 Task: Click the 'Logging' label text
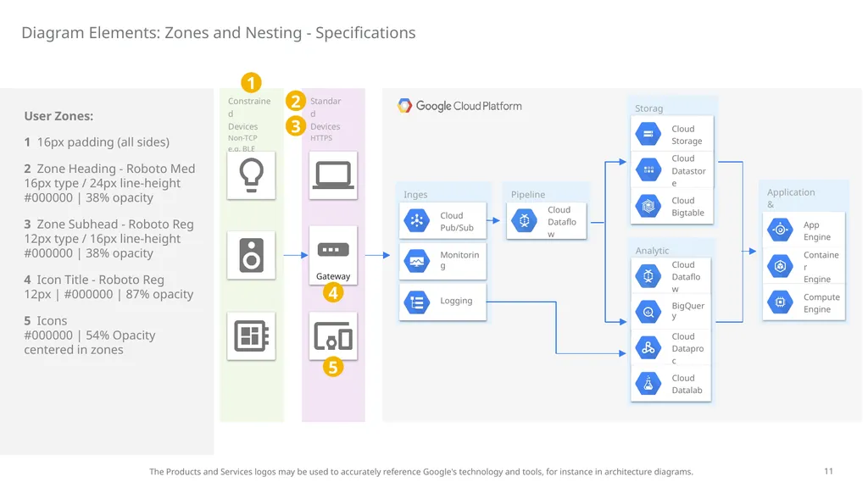(456, 301)
